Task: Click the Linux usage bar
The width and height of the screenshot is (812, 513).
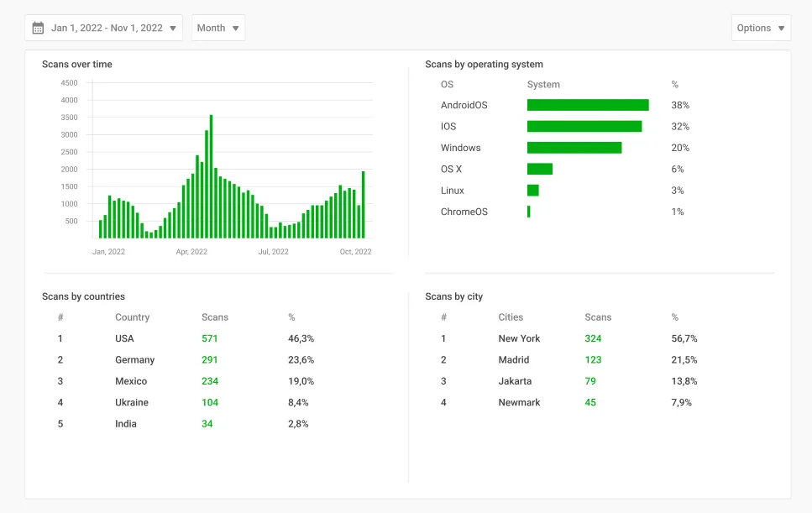Action: pyautogui.click(x=533, y=191)
